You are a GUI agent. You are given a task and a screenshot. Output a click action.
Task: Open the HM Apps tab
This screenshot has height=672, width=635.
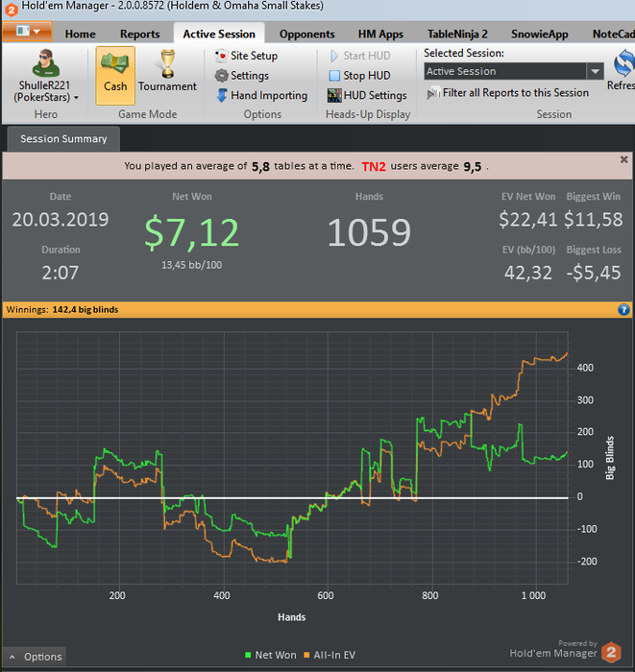(380, 34)
